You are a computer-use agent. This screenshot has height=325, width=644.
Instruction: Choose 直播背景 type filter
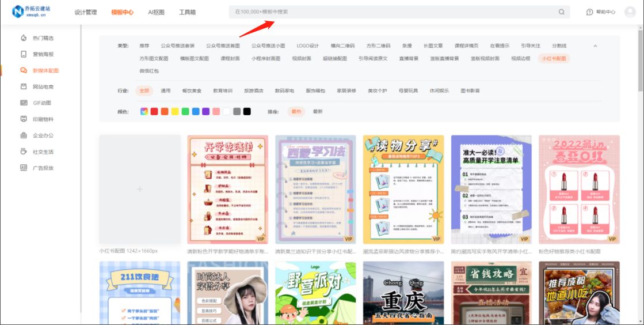(x=409, y=58)
